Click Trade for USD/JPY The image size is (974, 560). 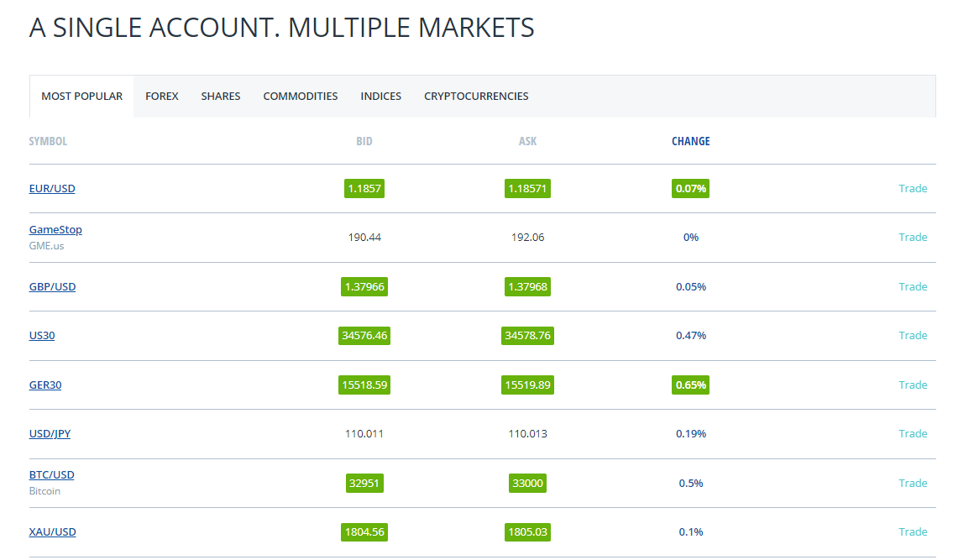coord(913,433)
